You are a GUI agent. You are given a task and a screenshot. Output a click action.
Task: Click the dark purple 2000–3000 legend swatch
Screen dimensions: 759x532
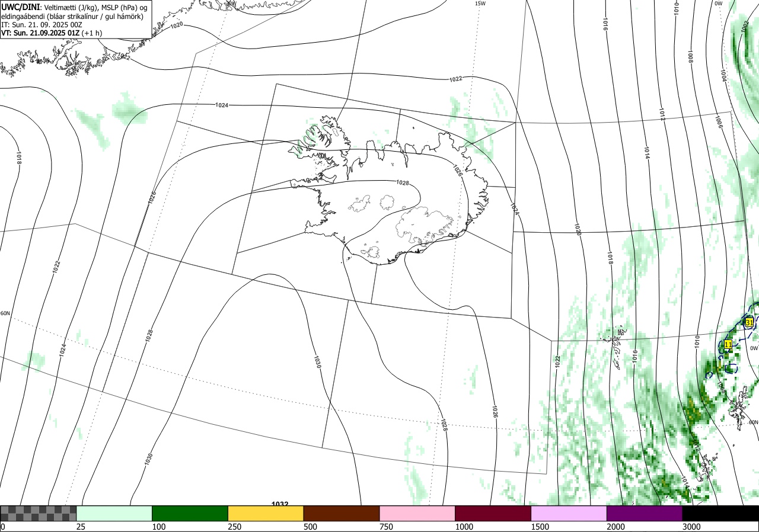coord(645,513)
